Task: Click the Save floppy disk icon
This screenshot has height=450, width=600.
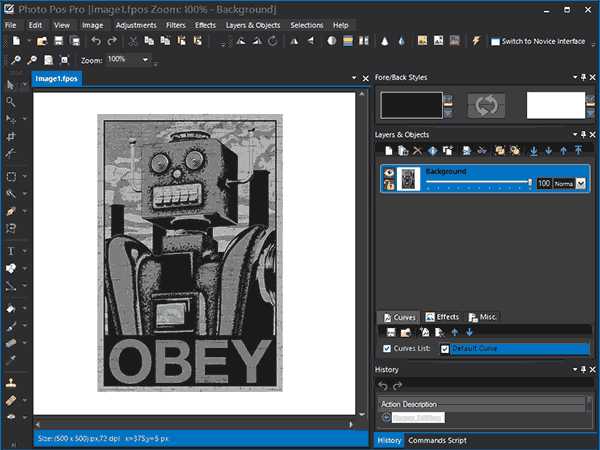Action: point(58,41)
